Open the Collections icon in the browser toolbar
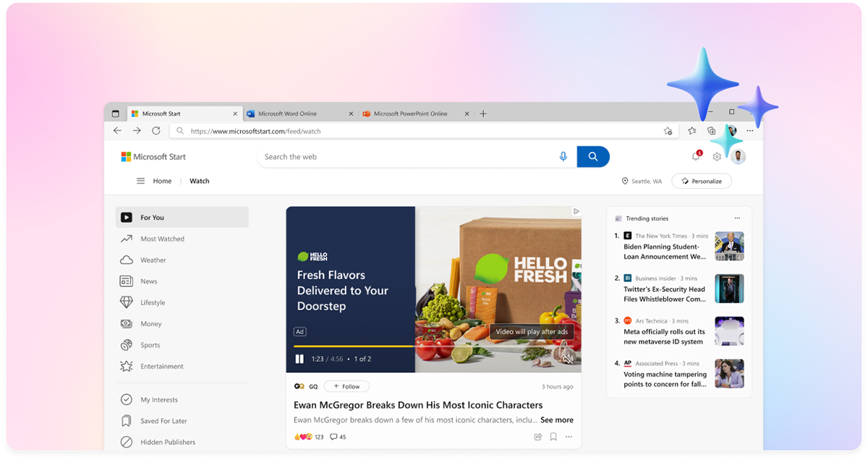The image size is (868, 460). pos(711,131)
